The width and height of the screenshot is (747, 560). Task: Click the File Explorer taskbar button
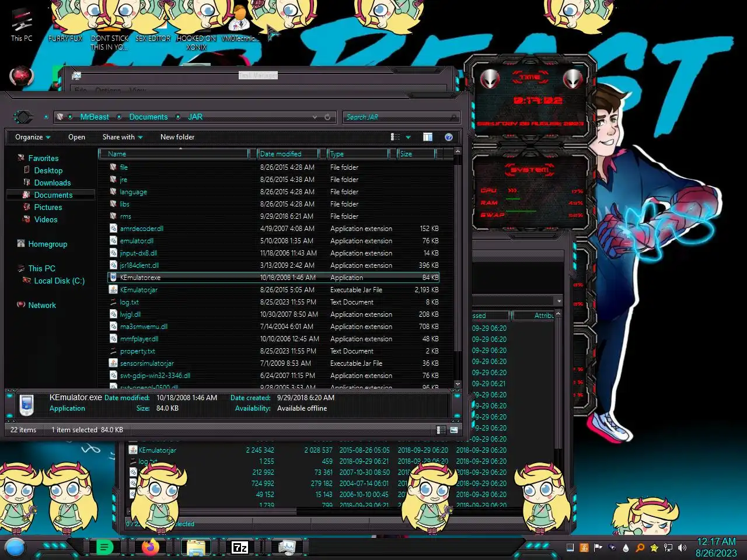click(196, 547)
